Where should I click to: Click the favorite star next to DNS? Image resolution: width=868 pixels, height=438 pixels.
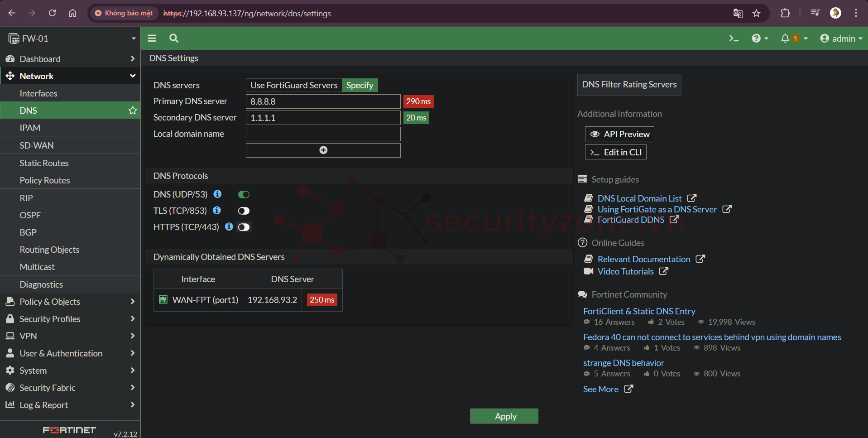tap(133, 111)
